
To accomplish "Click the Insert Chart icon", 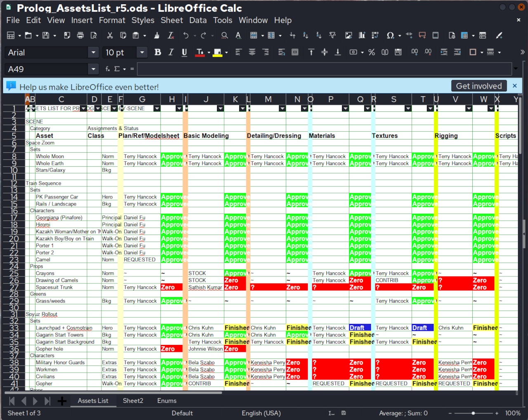I will (362, 35).
